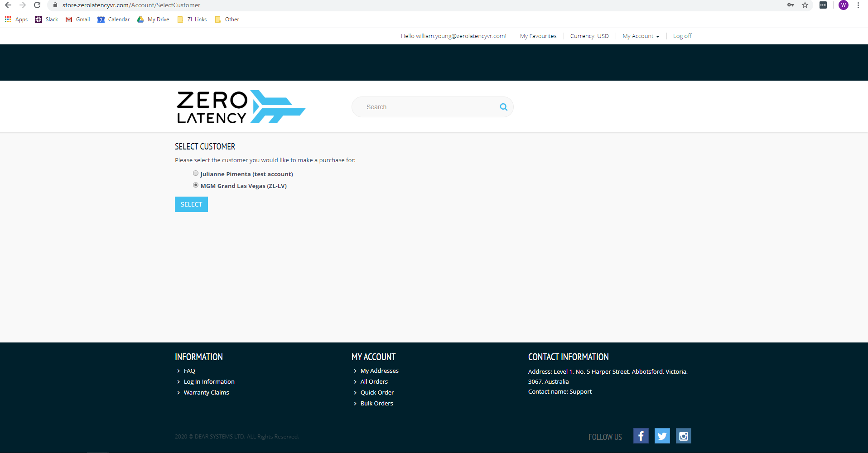
Task: Open the Twitter follow icon
Action: [x=662, y=436]
